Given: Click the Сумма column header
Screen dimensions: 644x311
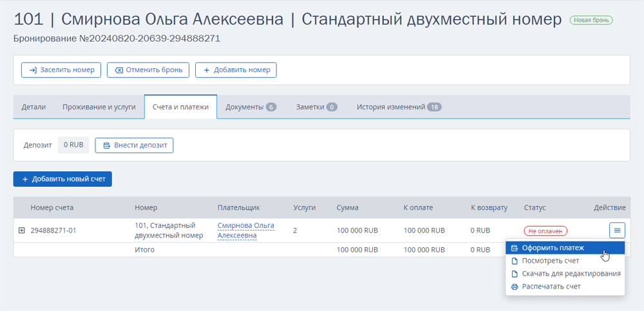Looking at the screenshot, I should 348,207.
